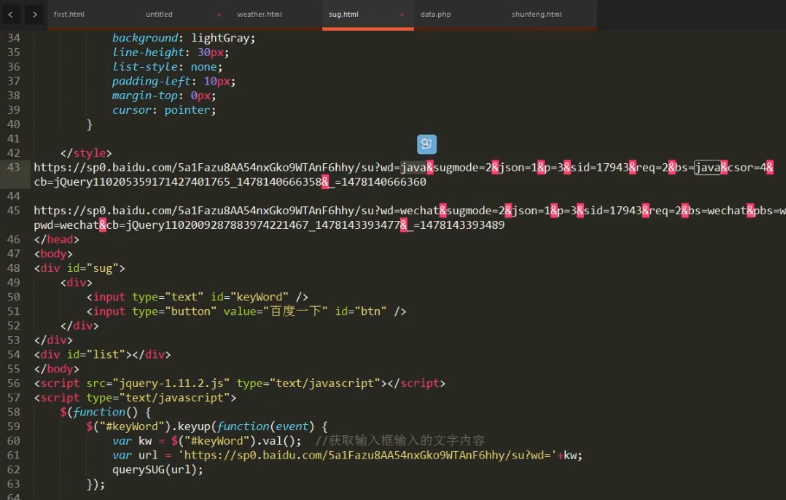Click '_=1478143393489' at end of line 45

point(456,225)
